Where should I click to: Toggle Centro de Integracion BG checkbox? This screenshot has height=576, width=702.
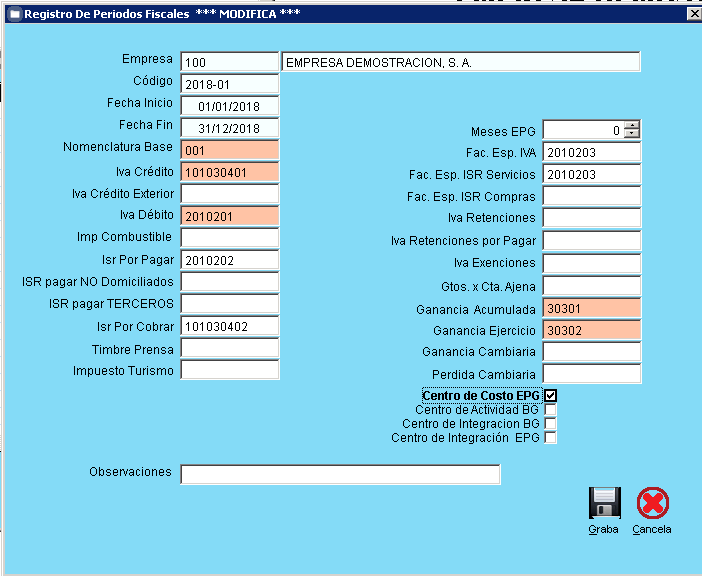(550, 424)
